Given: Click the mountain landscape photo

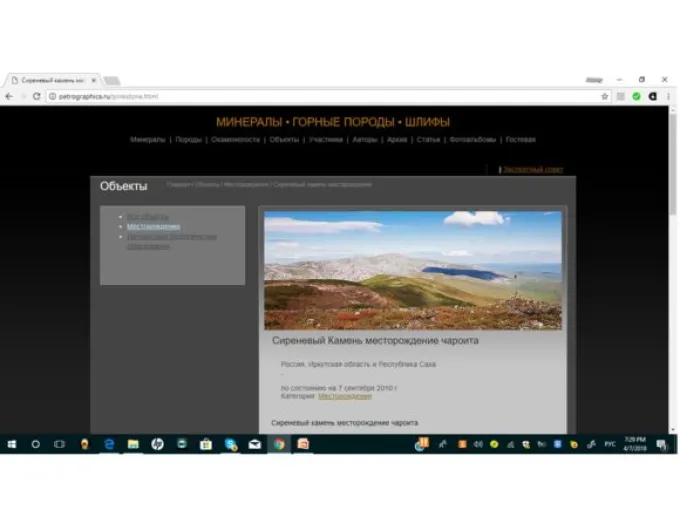Looking at the screenshot, I should (x=412, y=269).
